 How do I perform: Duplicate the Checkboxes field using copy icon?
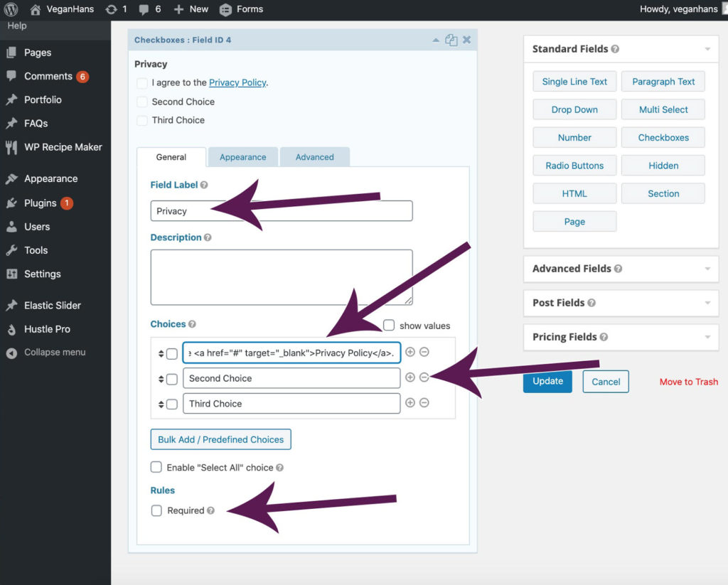(451, 41)
